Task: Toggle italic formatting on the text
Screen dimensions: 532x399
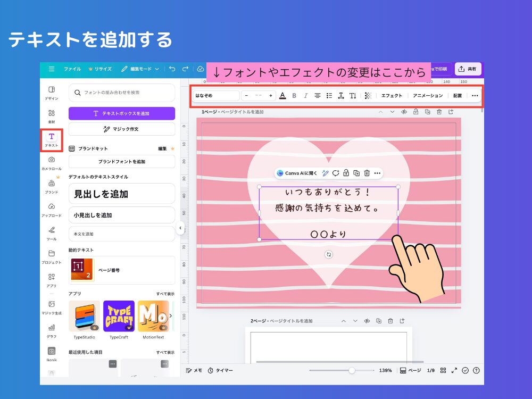Action: (x=306, y=96)
